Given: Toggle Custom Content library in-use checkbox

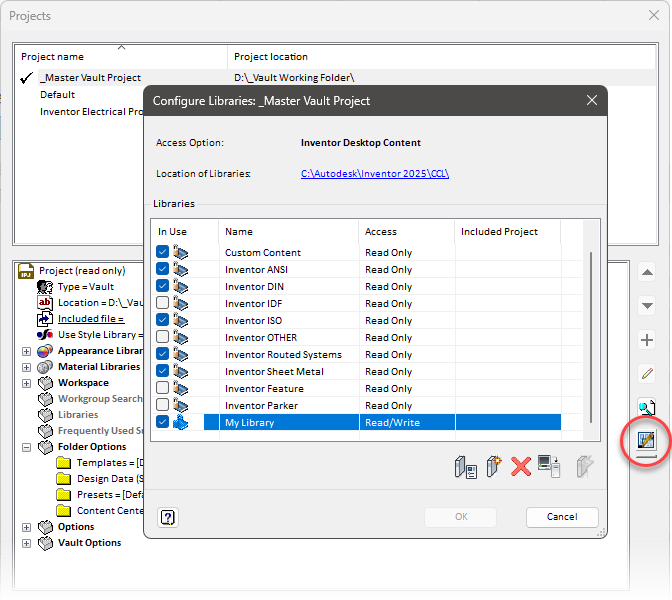Looking at the screenshot, I should 162,252.
